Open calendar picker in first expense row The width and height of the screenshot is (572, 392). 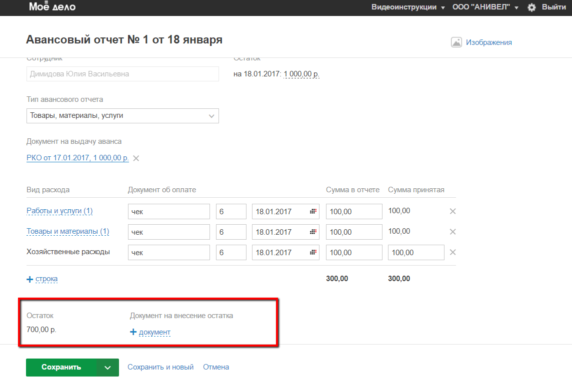point(313,212)
